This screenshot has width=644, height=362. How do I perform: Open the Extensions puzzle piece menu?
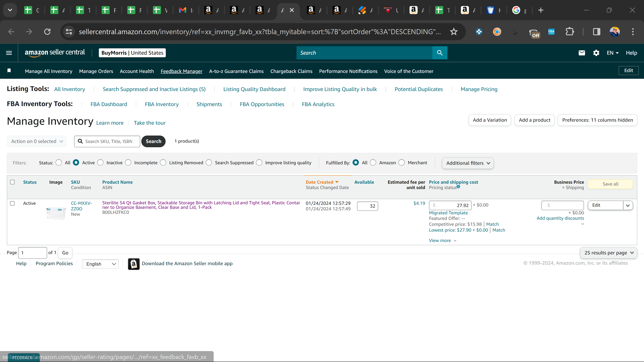(570, 32)
